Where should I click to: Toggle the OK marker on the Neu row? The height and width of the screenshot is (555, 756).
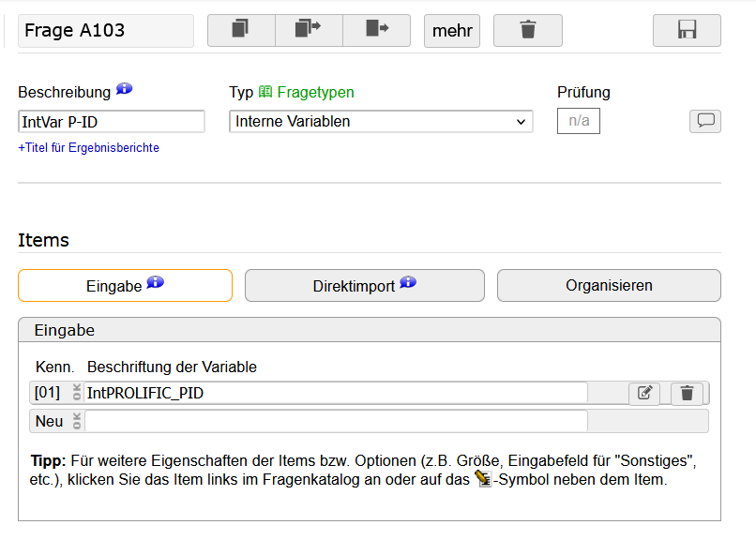(77, 421)
